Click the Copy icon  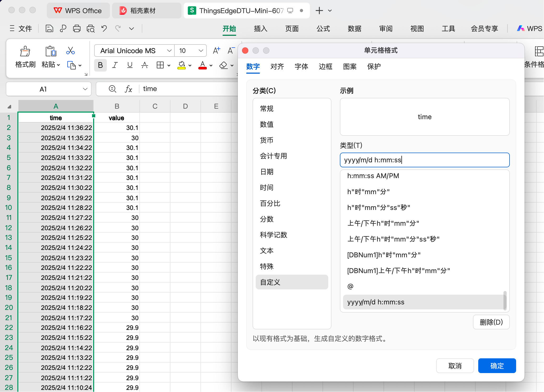click(72, 65)
